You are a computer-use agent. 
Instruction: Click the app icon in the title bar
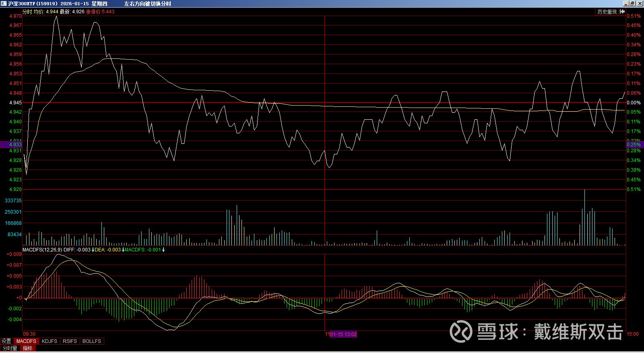[4, 4]
